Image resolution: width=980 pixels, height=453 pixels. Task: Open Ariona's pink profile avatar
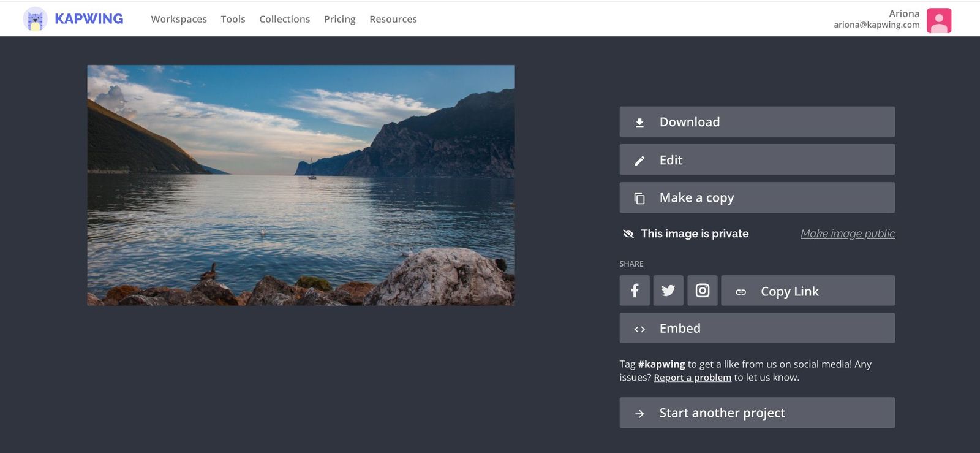[x=938, y=20]
